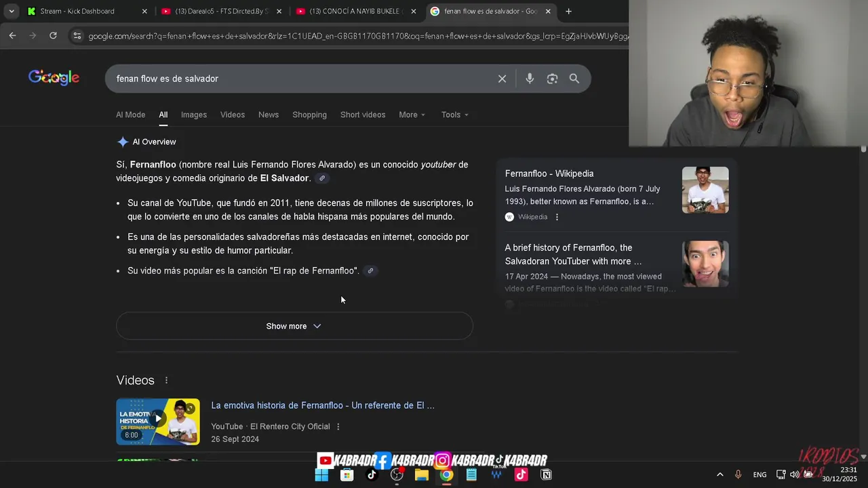Click the Google logo
Screen dimensions: 868x488
pyautogui.click(x=54, y=77)
